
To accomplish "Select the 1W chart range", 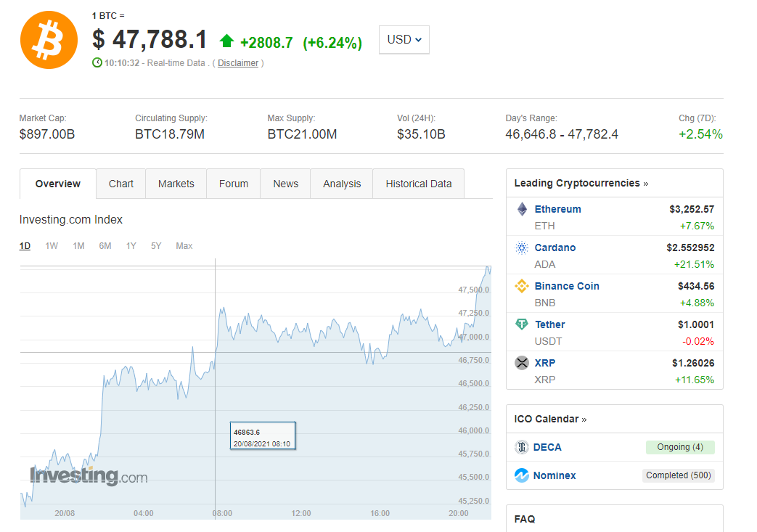I will (x=52, y=246).
